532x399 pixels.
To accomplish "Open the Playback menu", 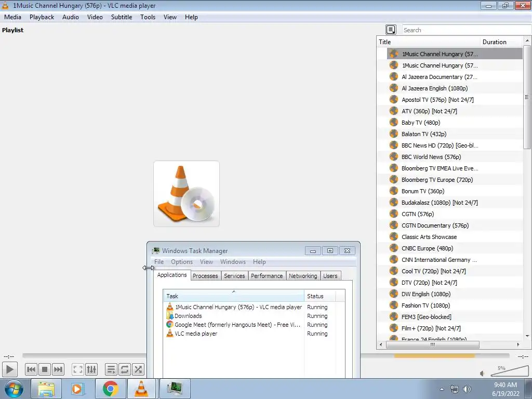I will pyautogui.click(x=42, y=17).
